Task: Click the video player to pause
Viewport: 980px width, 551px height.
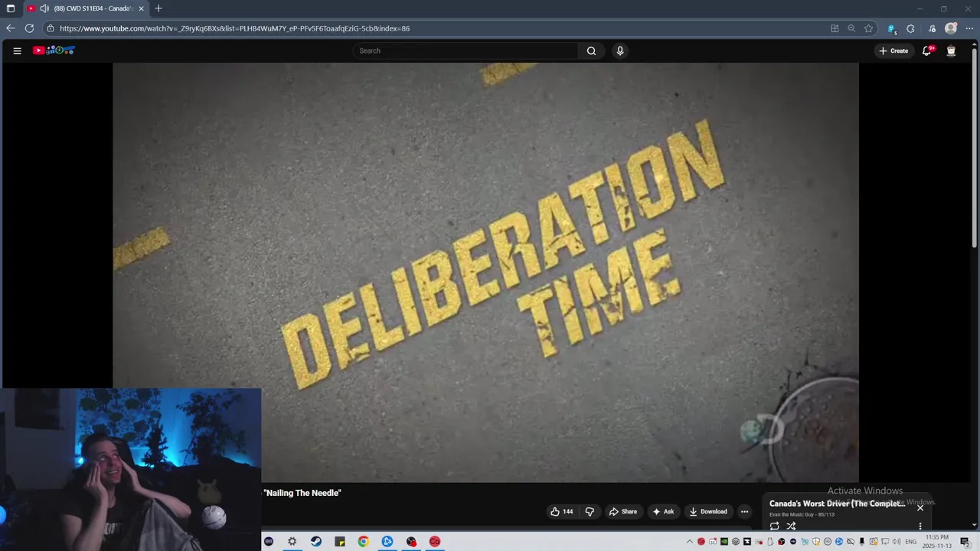Action: coord(485,272)
